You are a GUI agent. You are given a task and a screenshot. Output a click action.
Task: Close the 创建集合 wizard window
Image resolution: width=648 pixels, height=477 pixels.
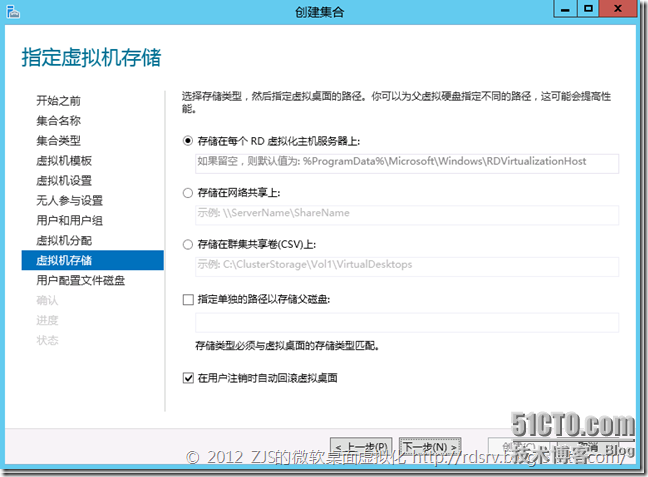(618, 9)
